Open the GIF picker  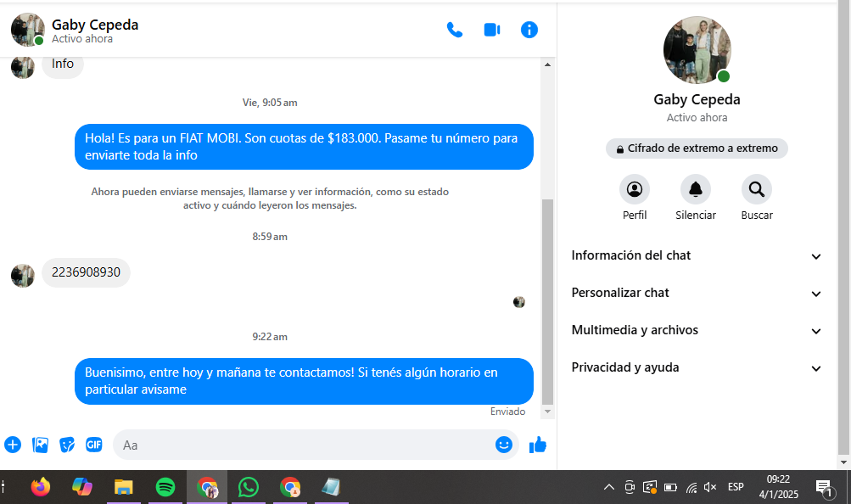pos(94,445)
